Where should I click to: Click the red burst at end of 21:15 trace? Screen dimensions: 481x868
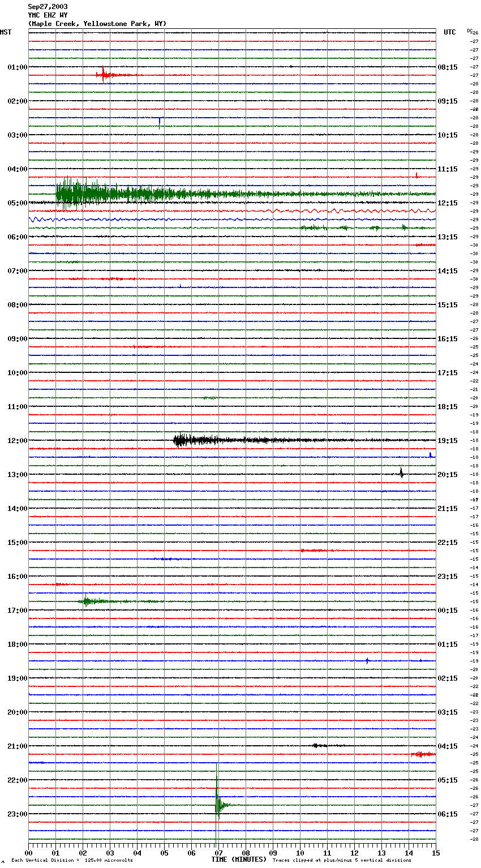click(423, 754)
